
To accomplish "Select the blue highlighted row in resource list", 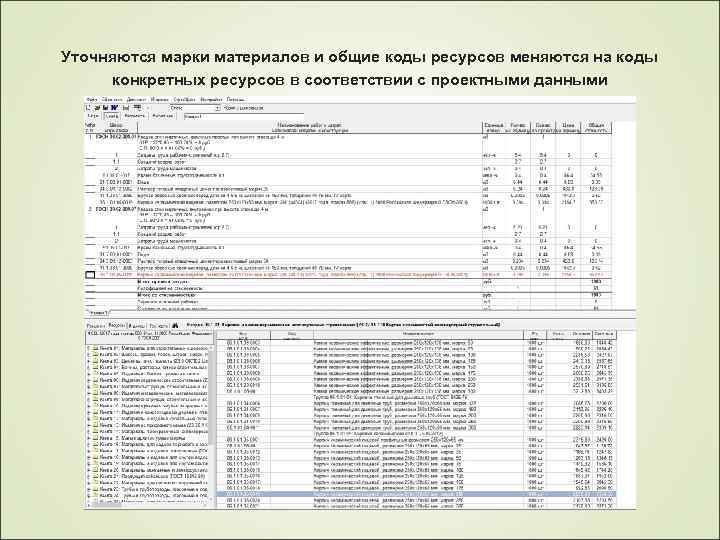I will [x=416, y=494].
